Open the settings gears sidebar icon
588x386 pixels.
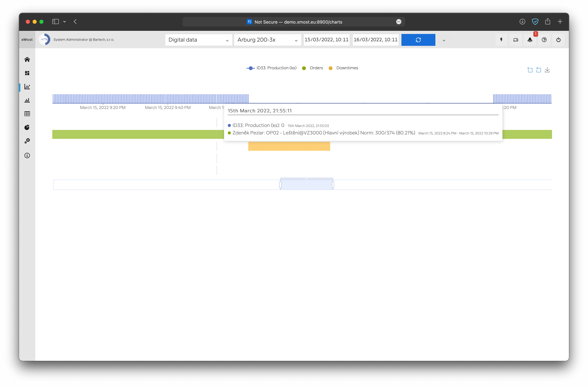(27, 141)
